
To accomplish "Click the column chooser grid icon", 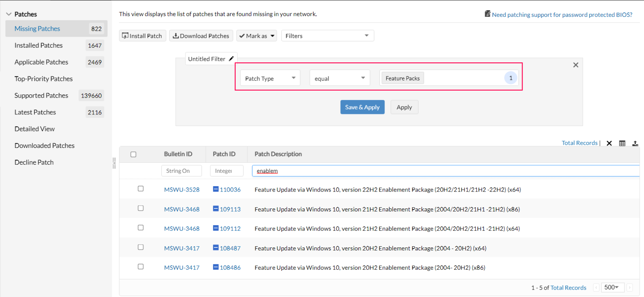I will [622, 143].
